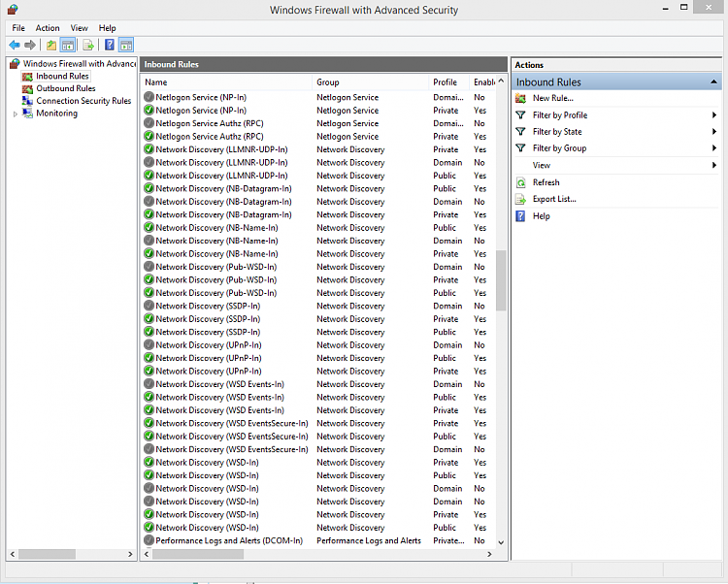Sort rules by the Enabled column header
The image size is (728, 584).
point(482,82)
